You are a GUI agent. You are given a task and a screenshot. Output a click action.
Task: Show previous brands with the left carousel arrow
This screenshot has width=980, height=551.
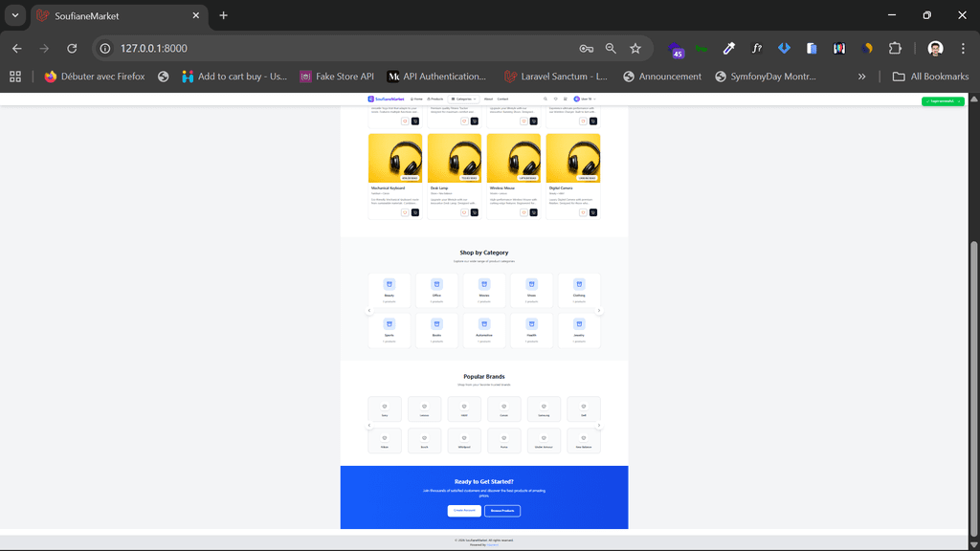click(x=369, y=426)
